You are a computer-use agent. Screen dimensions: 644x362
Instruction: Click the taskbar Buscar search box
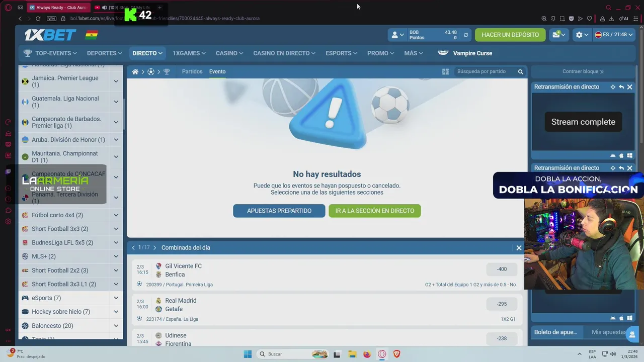tap(292, 354)
